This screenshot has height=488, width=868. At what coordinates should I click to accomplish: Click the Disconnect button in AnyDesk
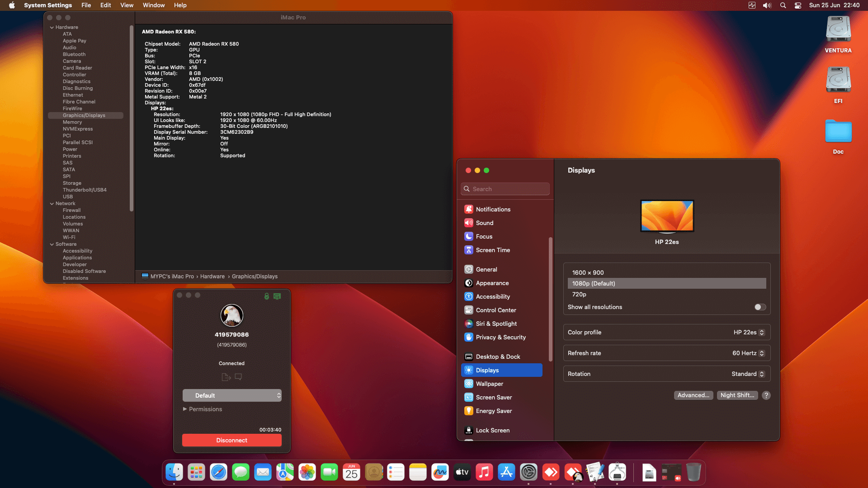coord(232,440)
